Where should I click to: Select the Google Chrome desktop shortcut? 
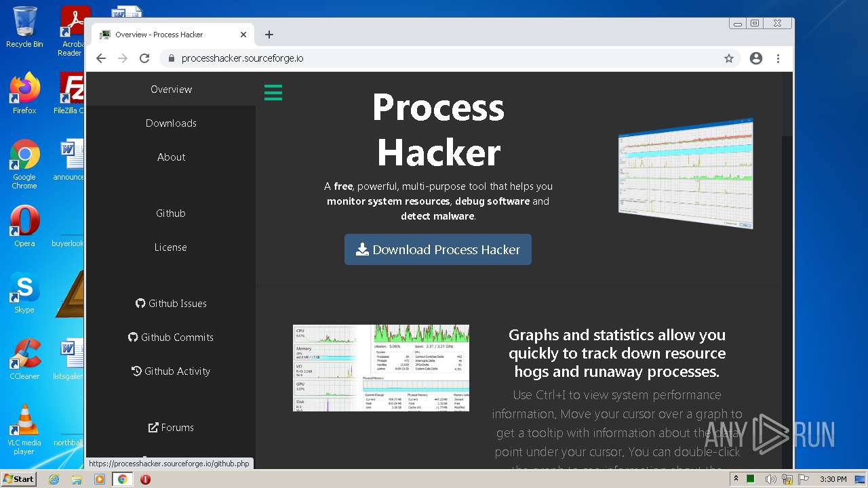point(24,165)
